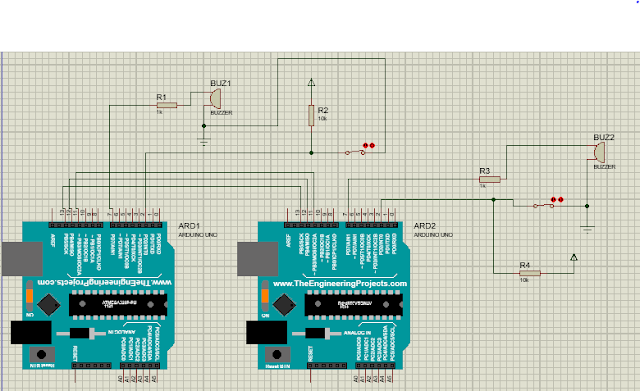640x391 pixels.
Task: Click the 10k value under the R2 label
Action: (322, 118)
